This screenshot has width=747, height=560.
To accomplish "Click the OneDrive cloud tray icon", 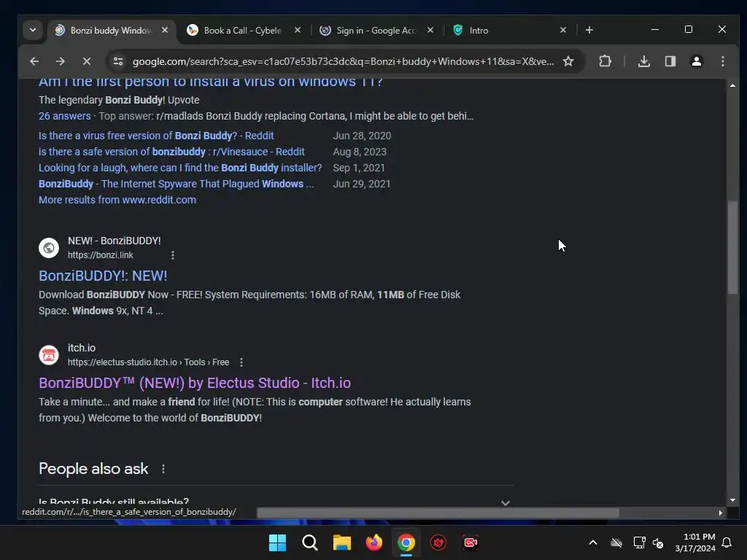I will coord(616,542).
